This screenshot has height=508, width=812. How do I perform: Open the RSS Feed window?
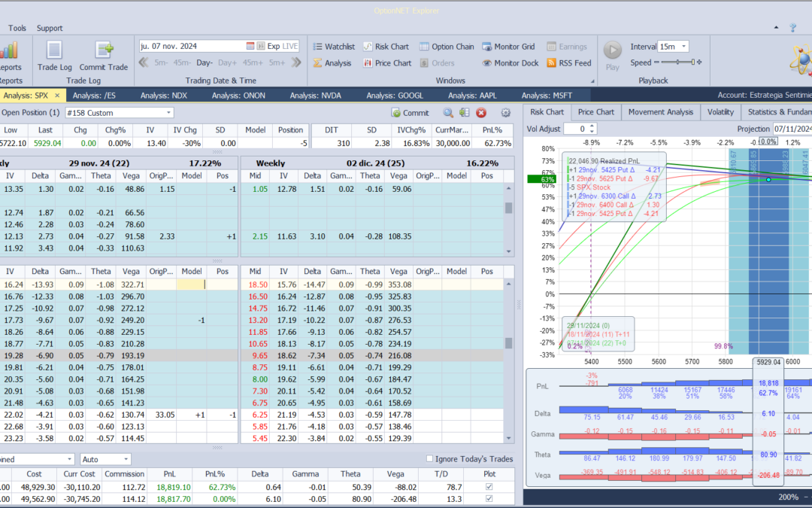(x=568, y=63)
